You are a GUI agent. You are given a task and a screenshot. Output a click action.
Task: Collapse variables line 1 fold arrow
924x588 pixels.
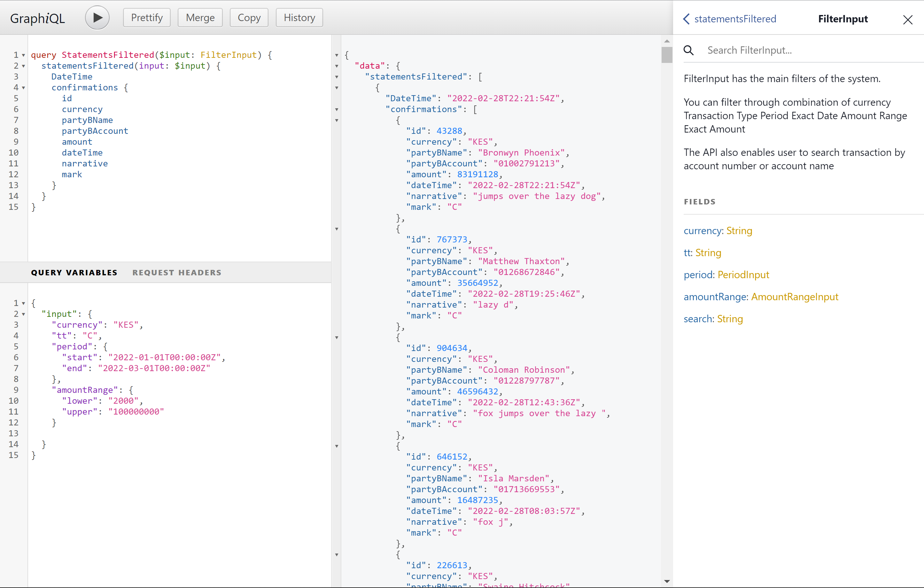click(23, 303)
